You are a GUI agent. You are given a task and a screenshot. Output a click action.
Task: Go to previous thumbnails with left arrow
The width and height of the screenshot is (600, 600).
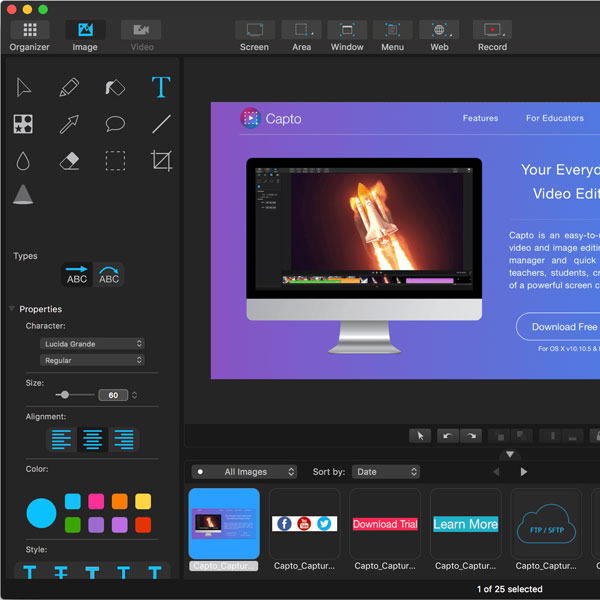coord(496,472)
